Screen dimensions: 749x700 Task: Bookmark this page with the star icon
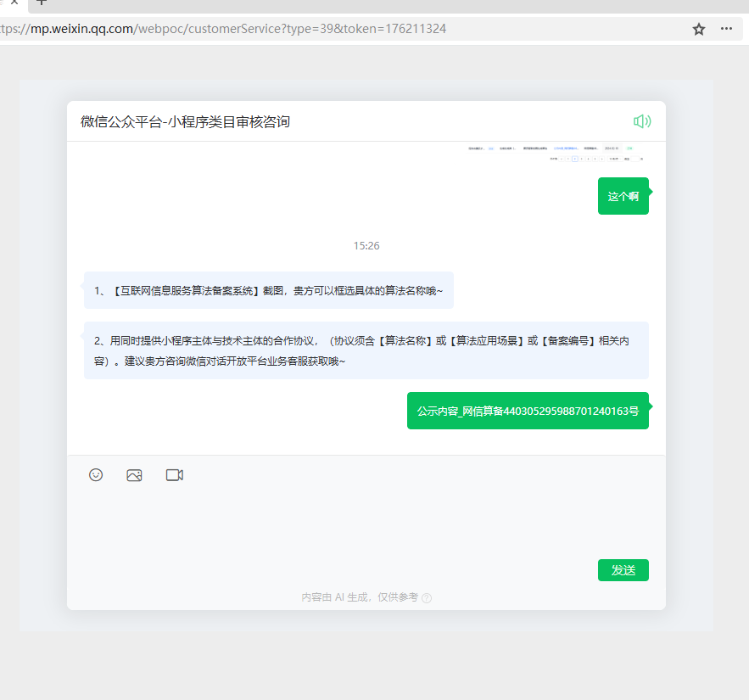pyautogui.click(x=699, y=29)
